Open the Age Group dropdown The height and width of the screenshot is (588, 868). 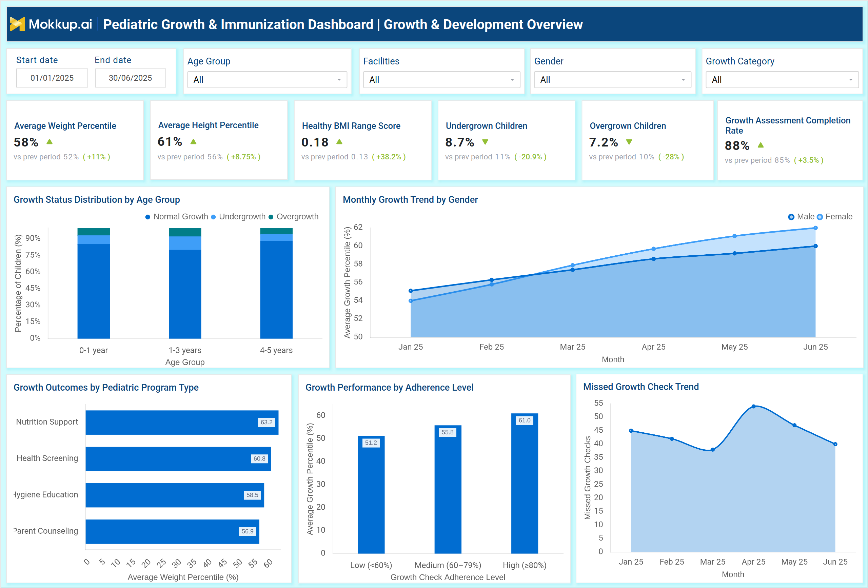pos(267,80)
